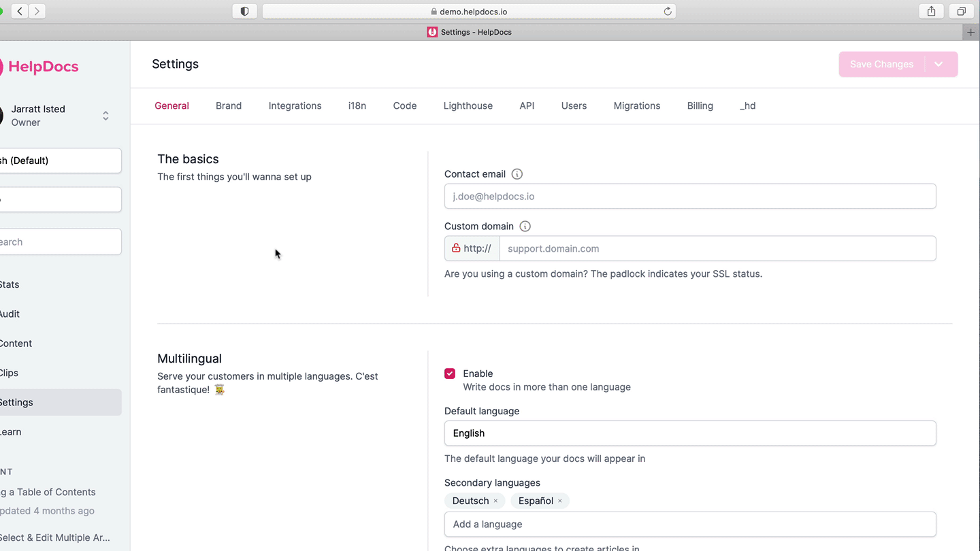
Task: Remove the Deutsch language tag
Action: click(x=495, y=501)
